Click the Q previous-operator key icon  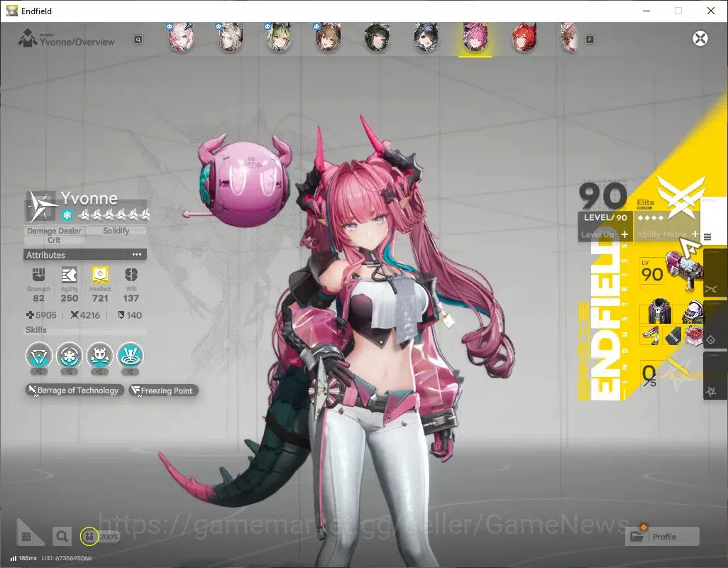pos(138,40)
